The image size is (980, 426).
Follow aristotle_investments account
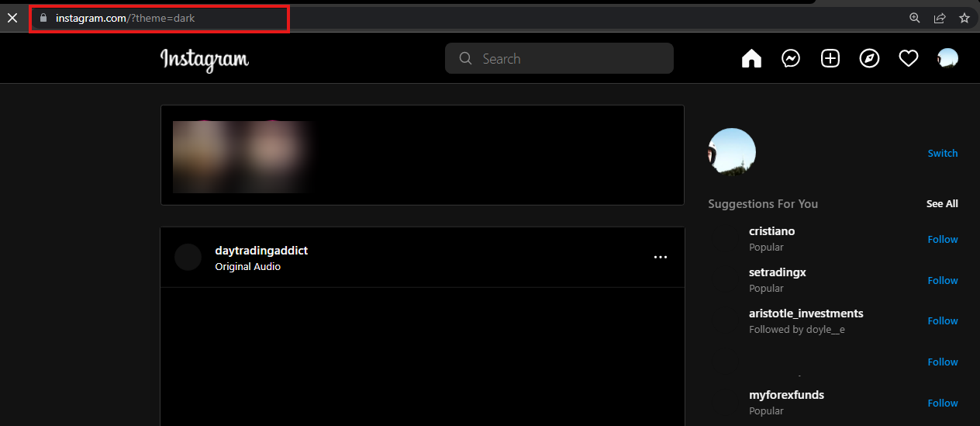pos(943,320)
